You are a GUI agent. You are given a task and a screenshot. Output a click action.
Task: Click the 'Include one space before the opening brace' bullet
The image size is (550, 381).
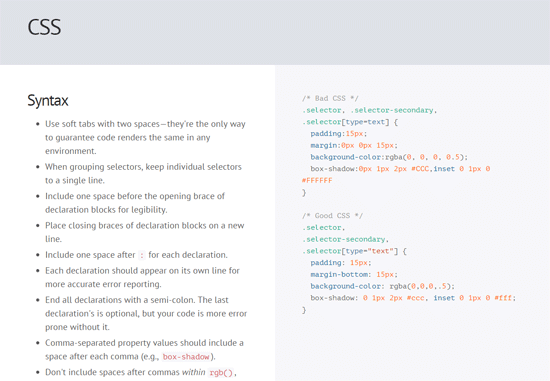pyautogui.click(x=135, y=203)
